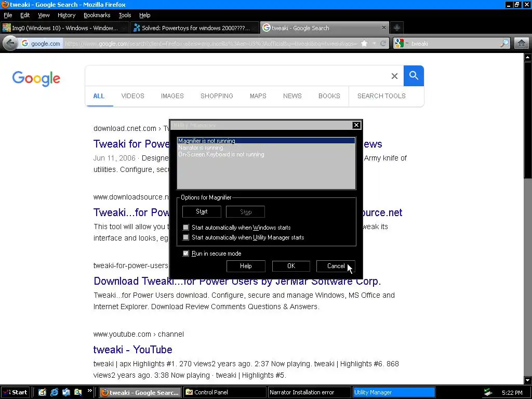This screenshot has height=399, width=532.
Task: Open the Bookmarks menu
Action: 97,15
